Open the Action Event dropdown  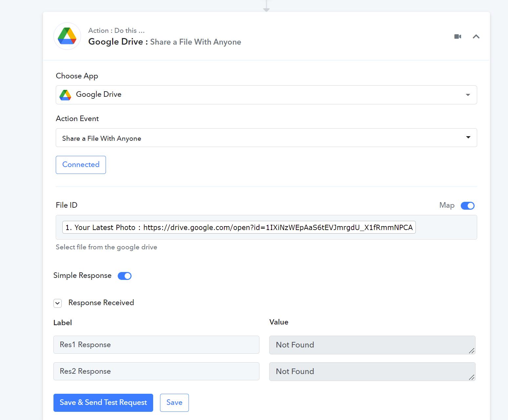point(266,138)
